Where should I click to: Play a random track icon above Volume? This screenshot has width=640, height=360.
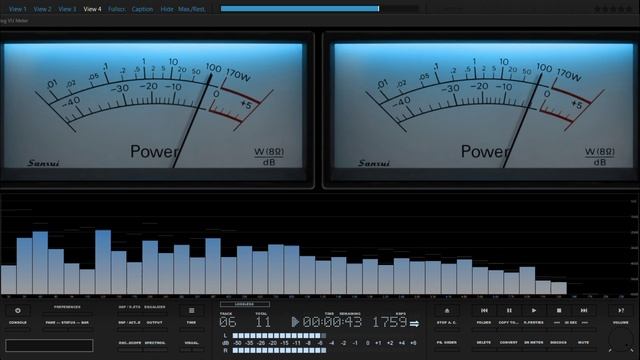[x=621, y=311]
